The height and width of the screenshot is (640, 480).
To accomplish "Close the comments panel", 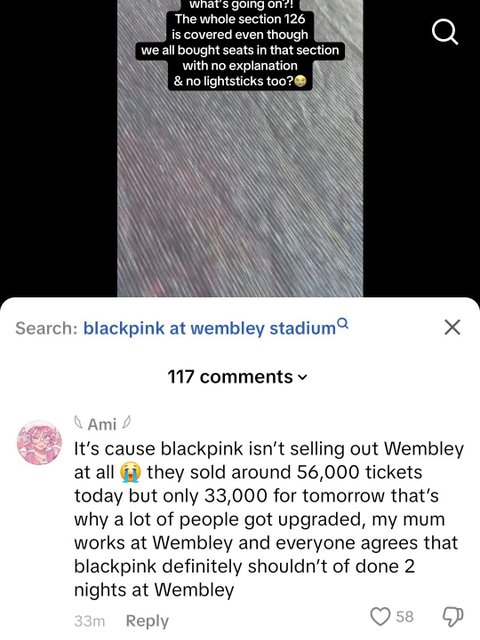I will click(x=452, y=327).
